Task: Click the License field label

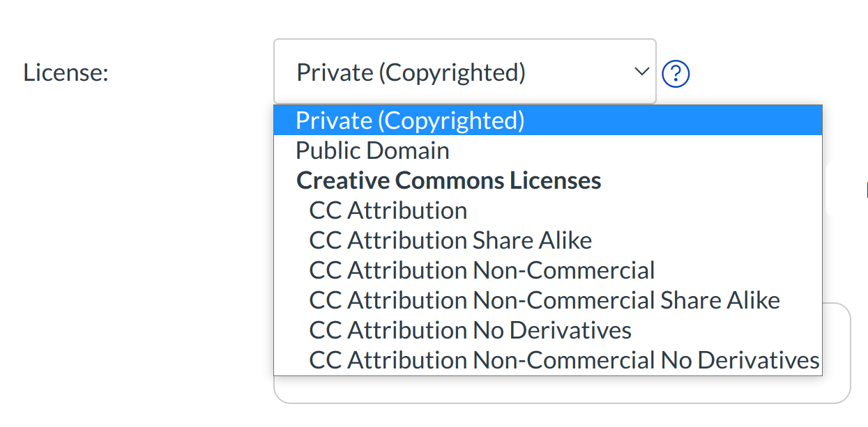Action: (66, 72)
